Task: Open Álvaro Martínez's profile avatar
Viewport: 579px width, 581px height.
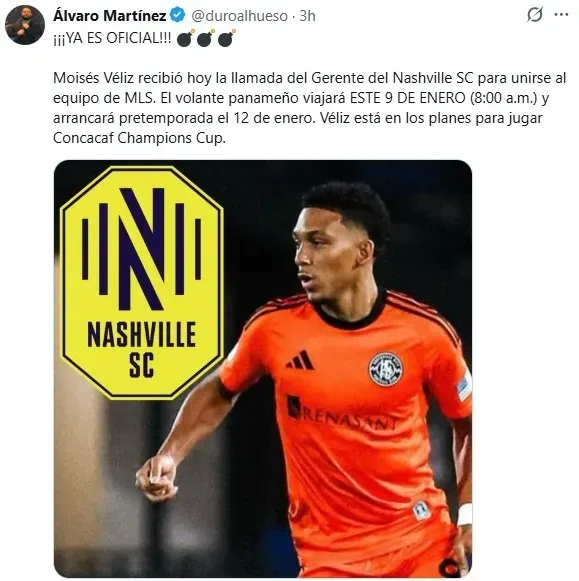Action: [25, 25]
